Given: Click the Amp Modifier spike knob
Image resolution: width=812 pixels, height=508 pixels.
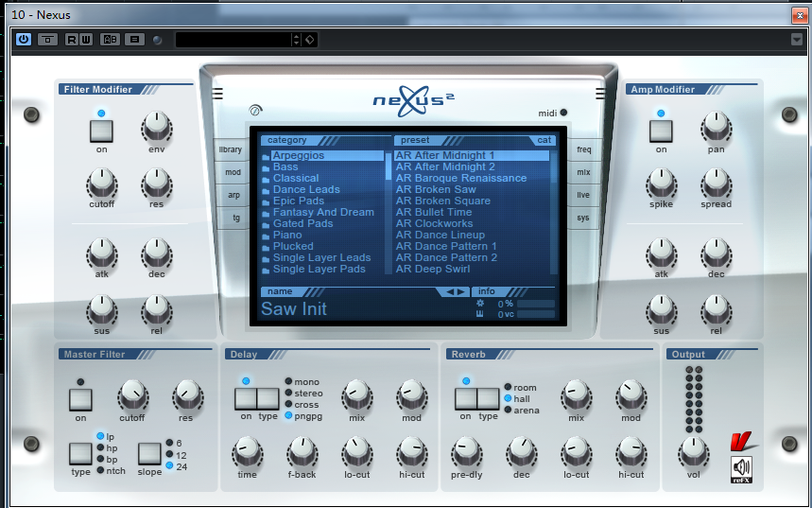Looking at the screenshot, I should [662, 183].
